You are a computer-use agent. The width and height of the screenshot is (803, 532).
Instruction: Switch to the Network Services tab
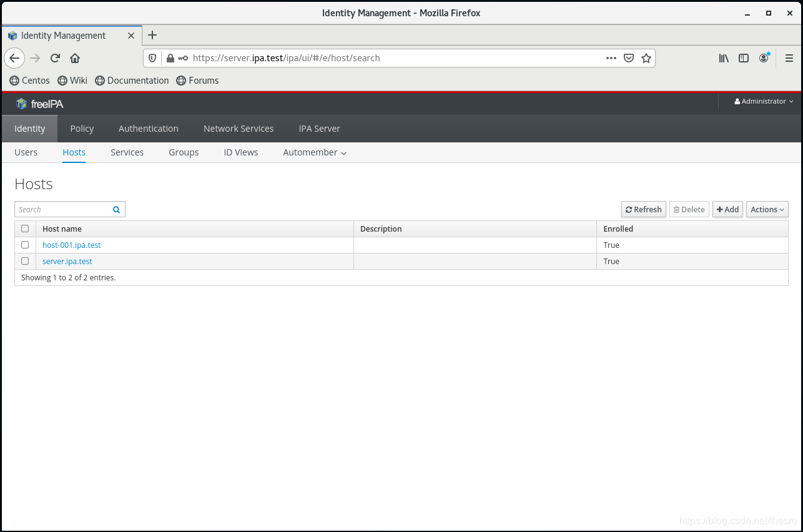click(x=239, y=129)
